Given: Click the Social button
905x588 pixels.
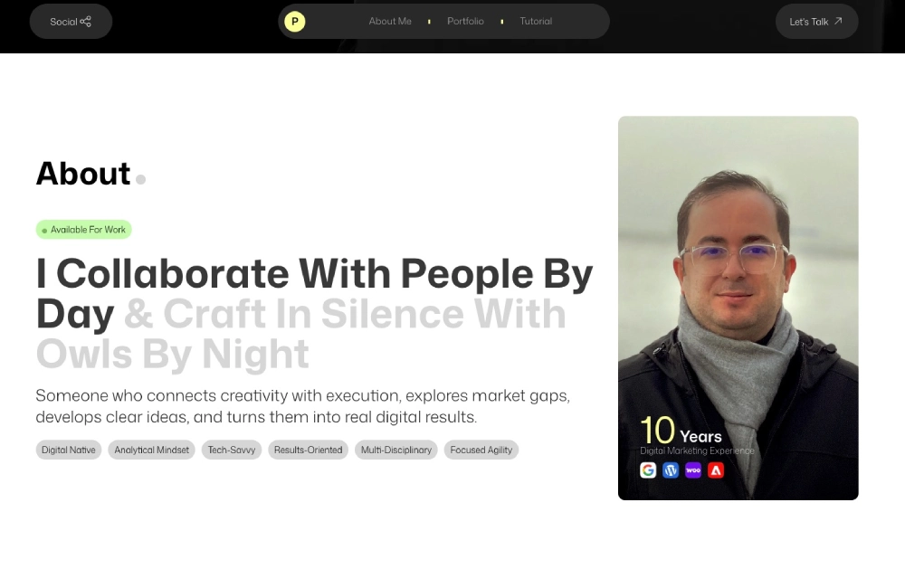Looking at the screenshot, I should pyautogui.click(x=71, y=22).
